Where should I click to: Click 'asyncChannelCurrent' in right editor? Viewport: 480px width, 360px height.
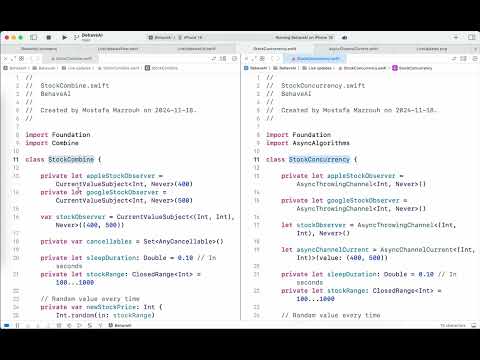(x=333, y=250)
